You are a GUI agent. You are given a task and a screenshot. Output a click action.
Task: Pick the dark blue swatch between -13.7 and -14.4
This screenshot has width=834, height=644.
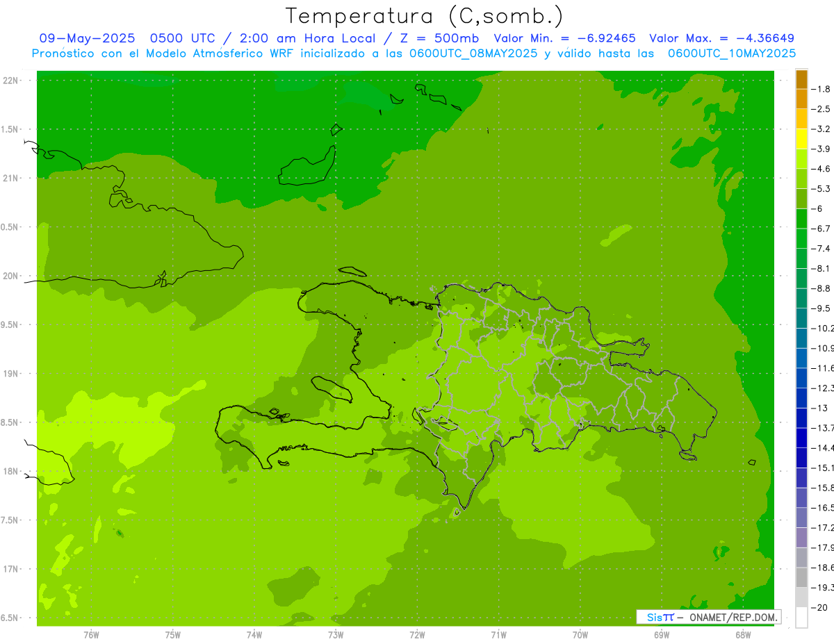tap(801, 438)
